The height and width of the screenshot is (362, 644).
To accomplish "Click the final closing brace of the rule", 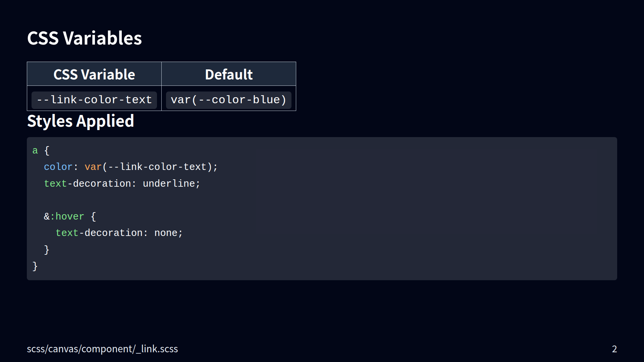I will tap(35, 266).
